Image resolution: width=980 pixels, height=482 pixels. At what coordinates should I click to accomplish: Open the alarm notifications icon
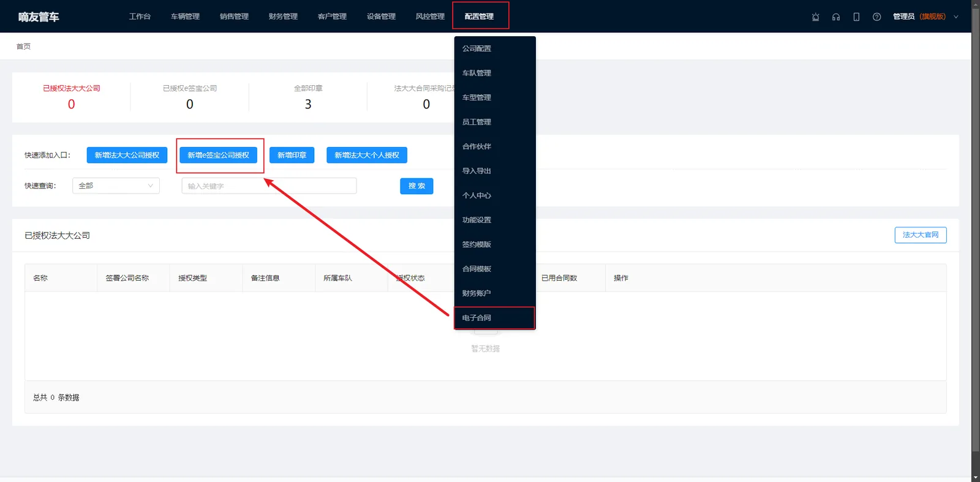[x=815, y=17]
